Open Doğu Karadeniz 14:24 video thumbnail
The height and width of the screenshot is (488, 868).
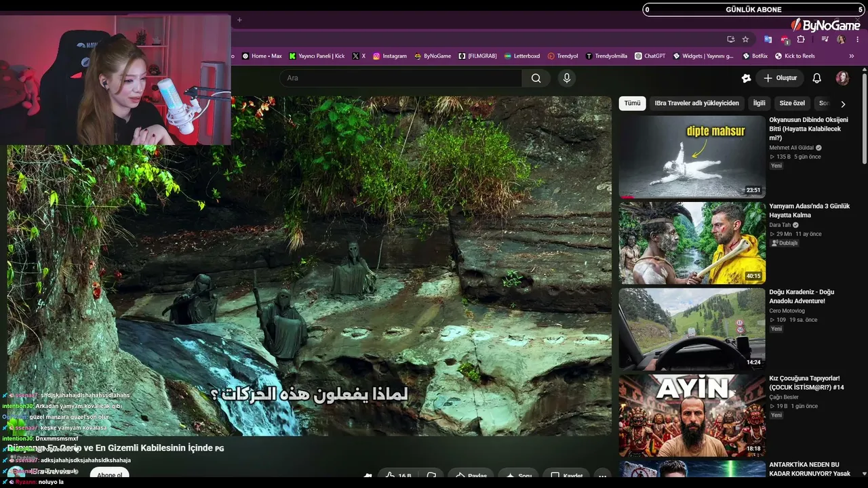click(x=692, y=329)
